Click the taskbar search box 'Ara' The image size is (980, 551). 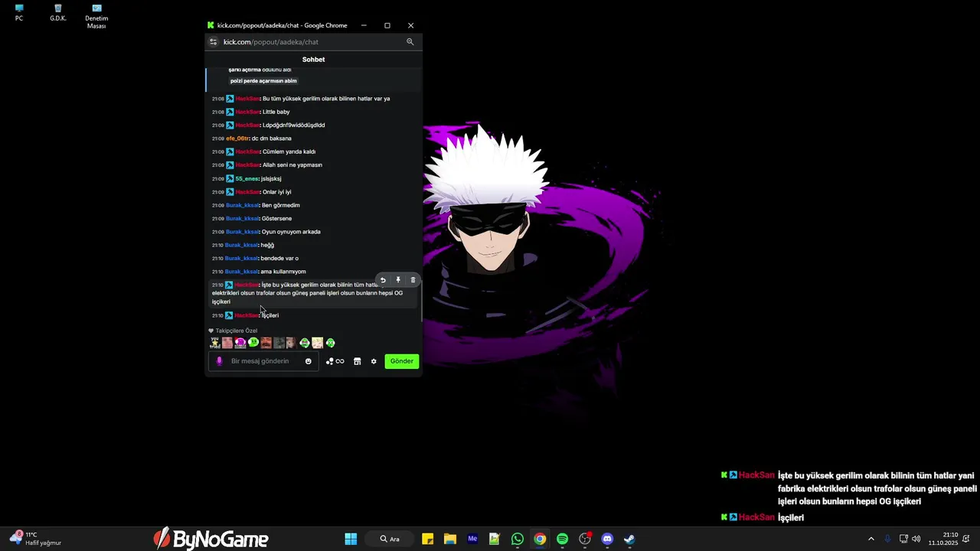390,539
